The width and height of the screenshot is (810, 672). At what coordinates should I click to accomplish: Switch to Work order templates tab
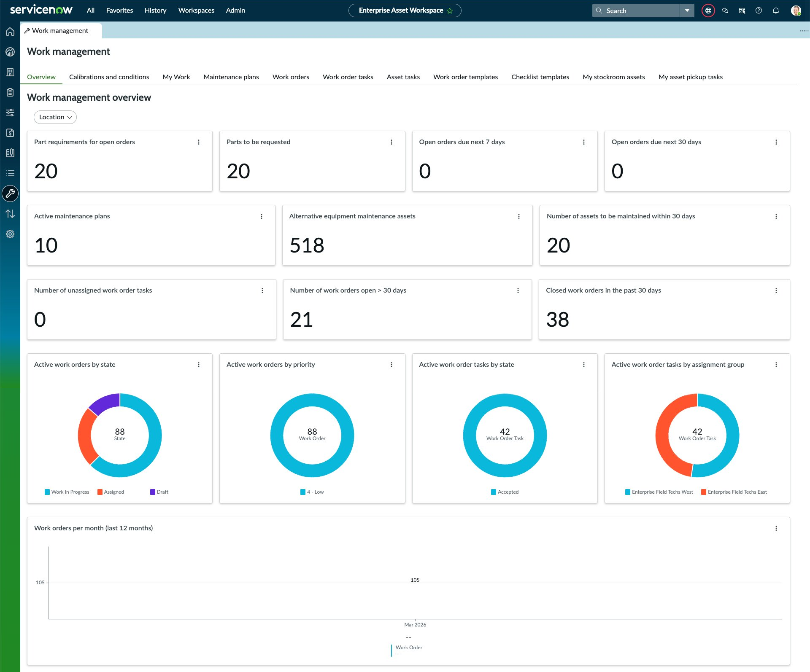point(465,77)
